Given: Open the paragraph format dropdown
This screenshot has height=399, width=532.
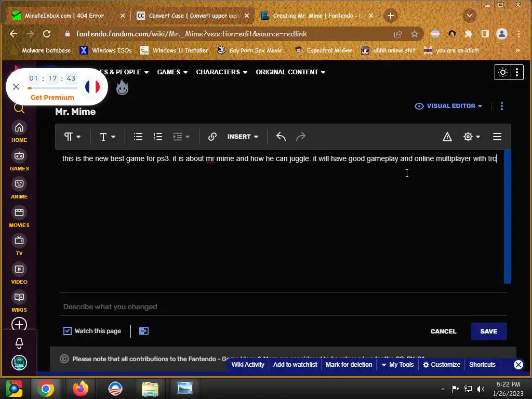Looking at the screenshot, I should click(72, 137).
